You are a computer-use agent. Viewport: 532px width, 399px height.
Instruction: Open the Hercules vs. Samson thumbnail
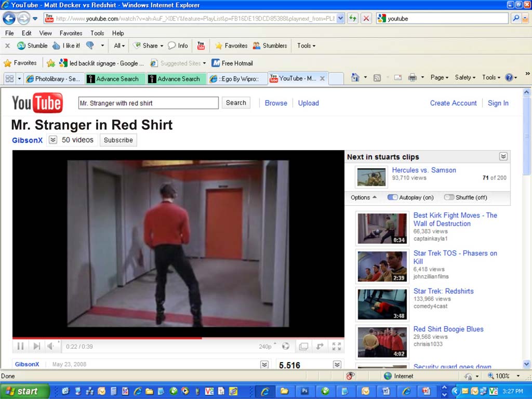371,177
